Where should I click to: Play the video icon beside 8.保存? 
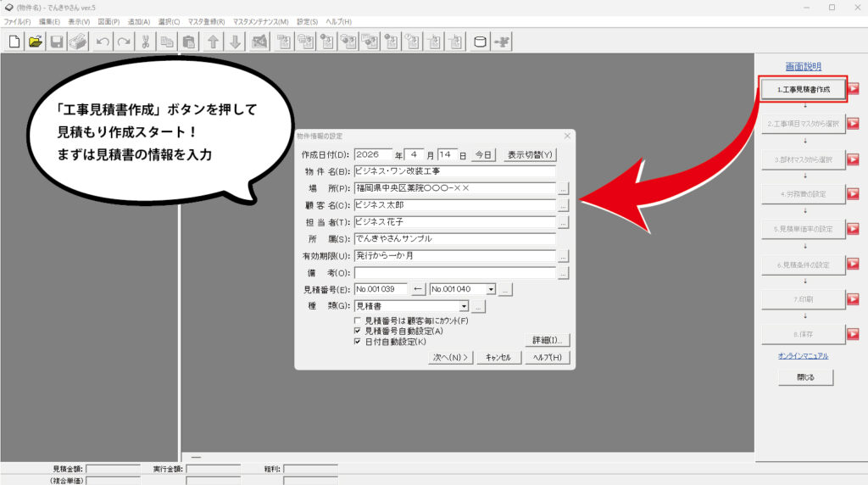click(x=853, y=334)
